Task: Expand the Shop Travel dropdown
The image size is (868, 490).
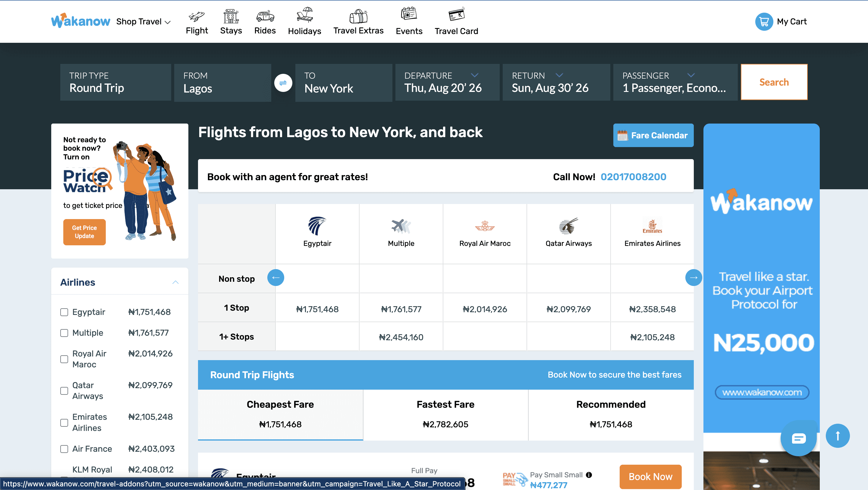Action: pyautogui.click(x=143, y=22)
